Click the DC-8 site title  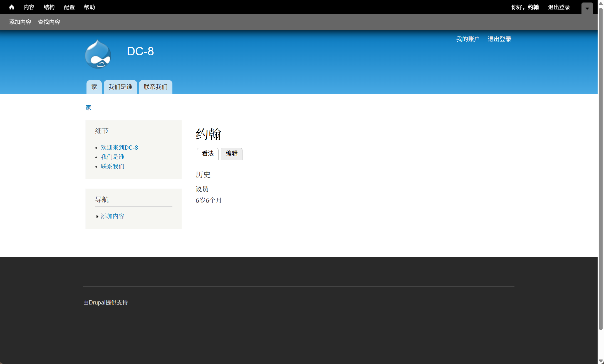(140, 51)
